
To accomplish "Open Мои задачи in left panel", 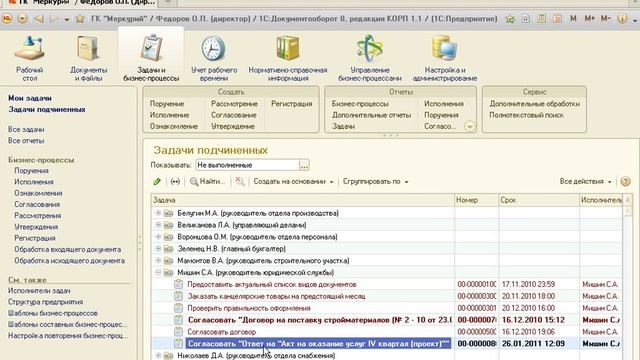I will (x=30, y=98).
